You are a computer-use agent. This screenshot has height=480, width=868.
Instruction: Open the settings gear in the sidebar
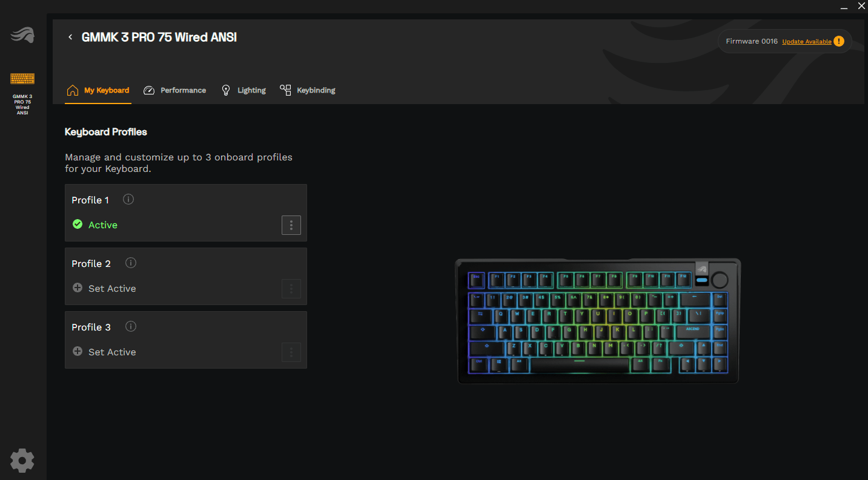pos(22,461)
